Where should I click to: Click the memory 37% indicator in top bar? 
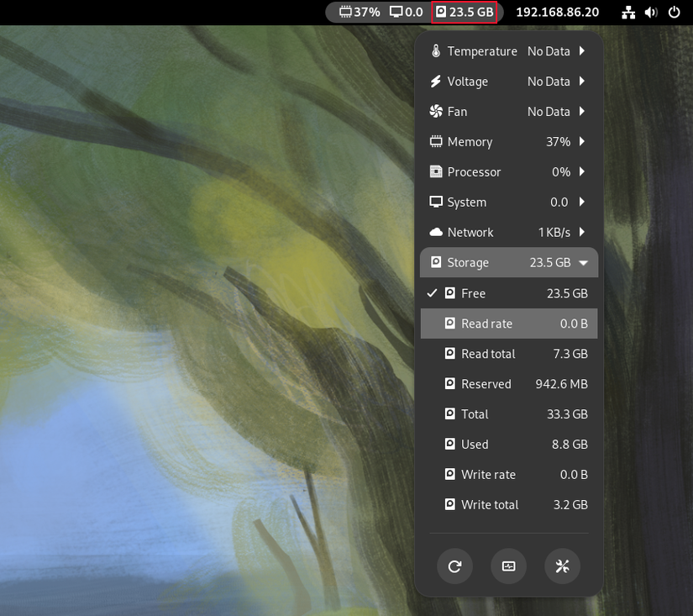[360, 12]
